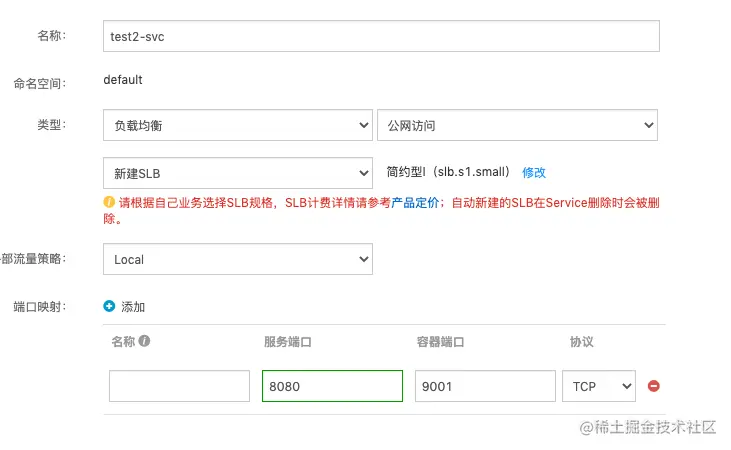This screenshot has width=731, height=450.
Task: Click the service port field showing 8080
Action: click(332, 386)
